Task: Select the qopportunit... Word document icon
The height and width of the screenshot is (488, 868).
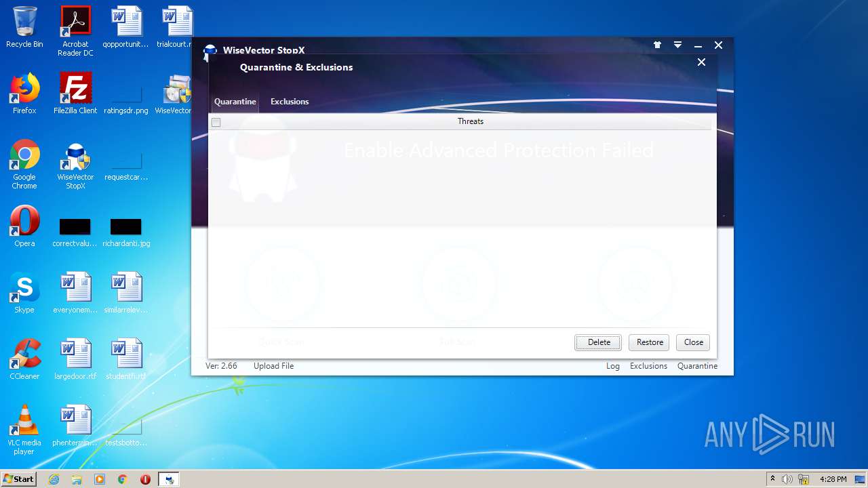Action: [x=126, y=27]
